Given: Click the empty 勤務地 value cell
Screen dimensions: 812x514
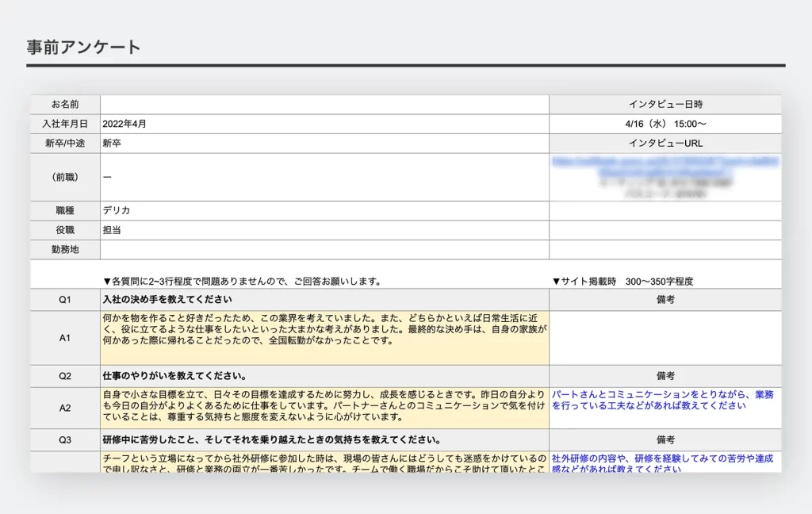Looking at the screenshot, I should (324, 250).
